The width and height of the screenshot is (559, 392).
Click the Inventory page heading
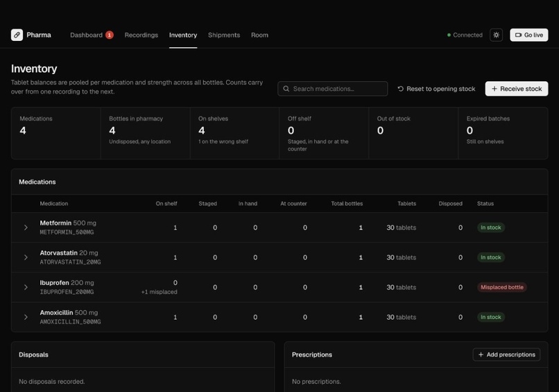tap(34, 69)
